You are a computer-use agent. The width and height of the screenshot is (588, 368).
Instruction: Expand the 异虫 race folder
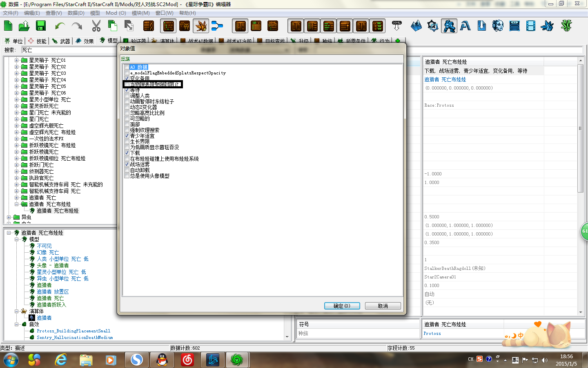pyautogui.click(x=9, y=217)
